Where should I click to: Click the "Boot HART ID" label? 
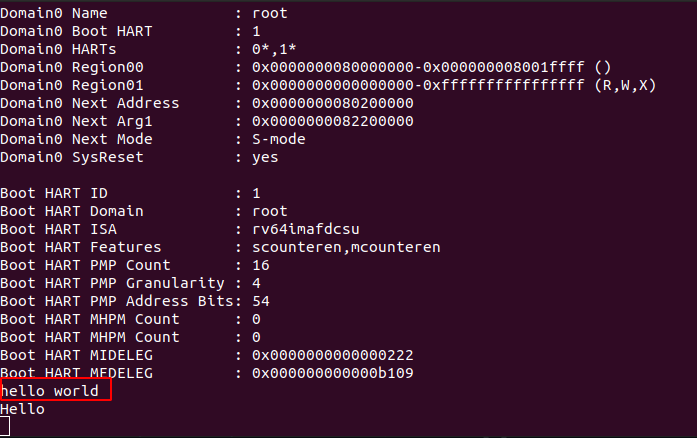[54, 193]
